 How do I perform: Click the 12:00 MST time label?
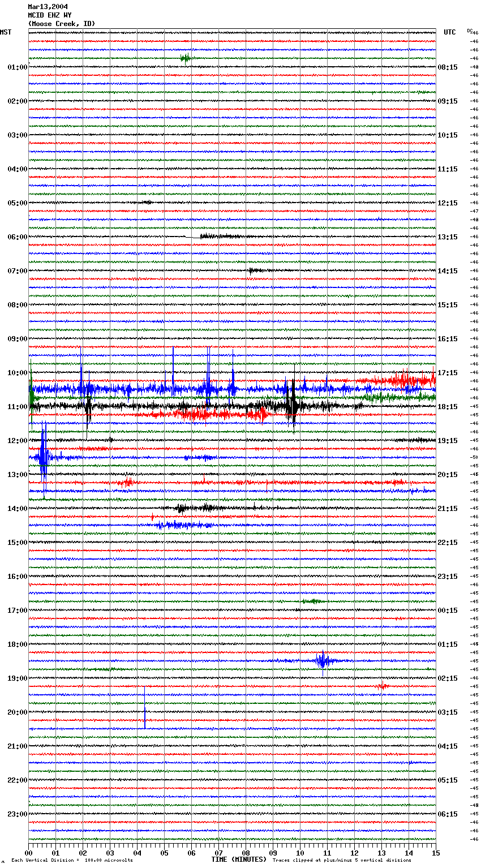coord(18,441)
